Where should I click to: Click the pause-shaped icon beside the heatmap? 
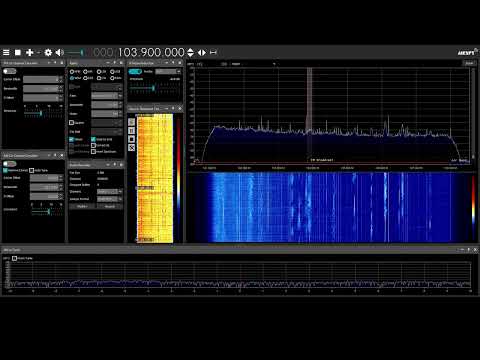point(131,130)
